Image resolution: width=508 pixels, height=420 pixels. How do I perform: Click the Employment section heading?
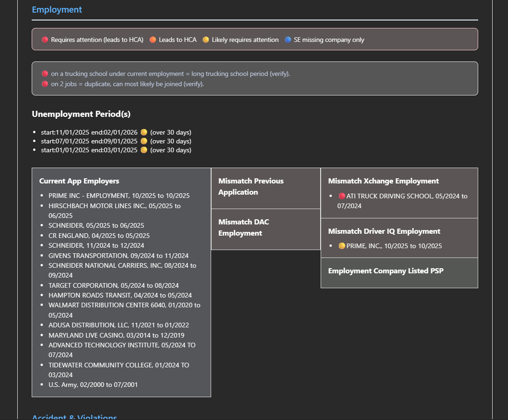click(x=57, y=10)
